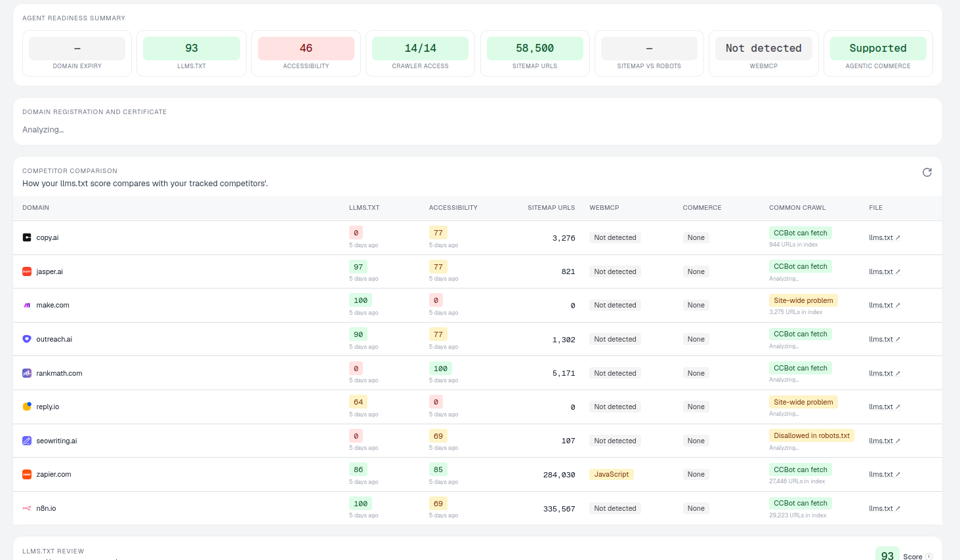The width and height of the screenshot is (960, 560).
Task: Click the 'ACCESSIBILITY' column header in the table
Action: 453,208
